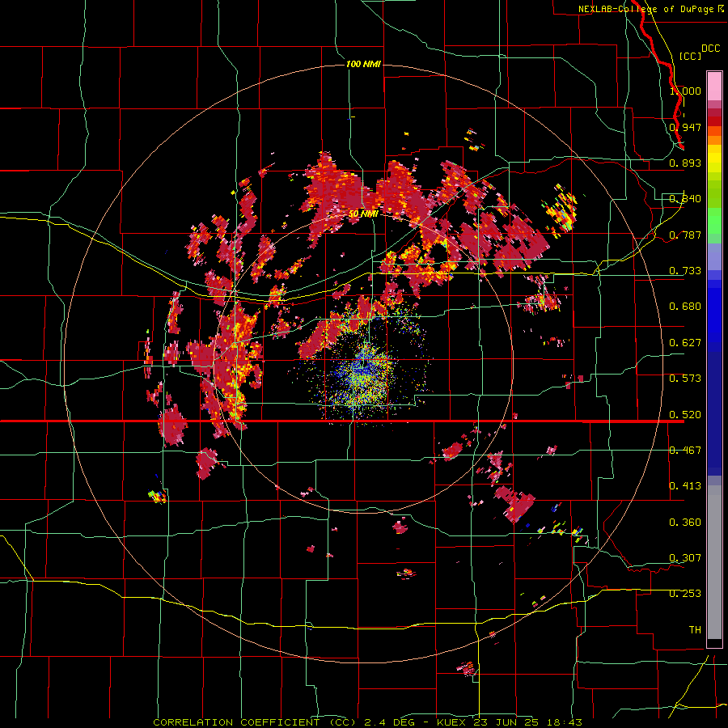
Task: Click the gray lower segment of the color bar
Action: click(714, 562)
